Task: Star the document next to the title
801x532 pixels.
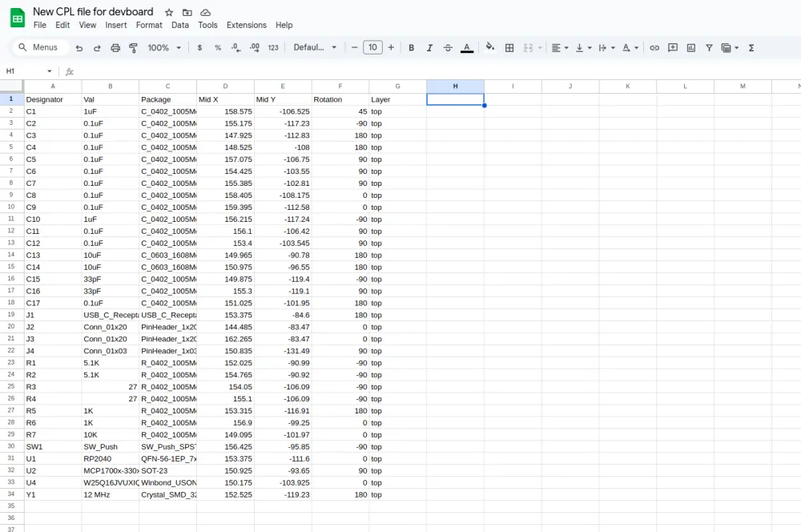Action: tap(168, 13)
